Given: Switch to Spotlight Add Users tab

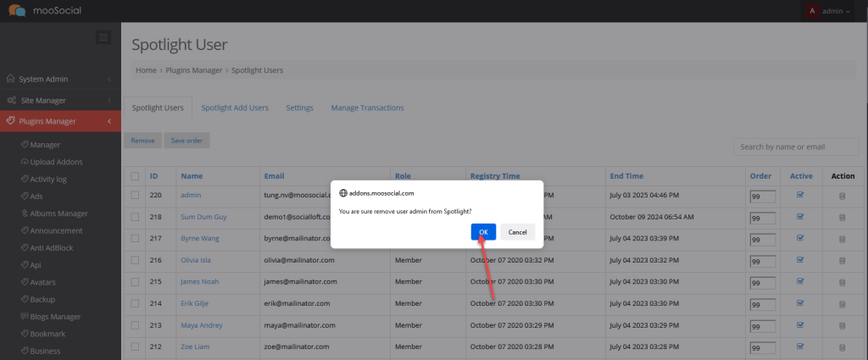Looking at the screenshot, I should coord(235,108).
